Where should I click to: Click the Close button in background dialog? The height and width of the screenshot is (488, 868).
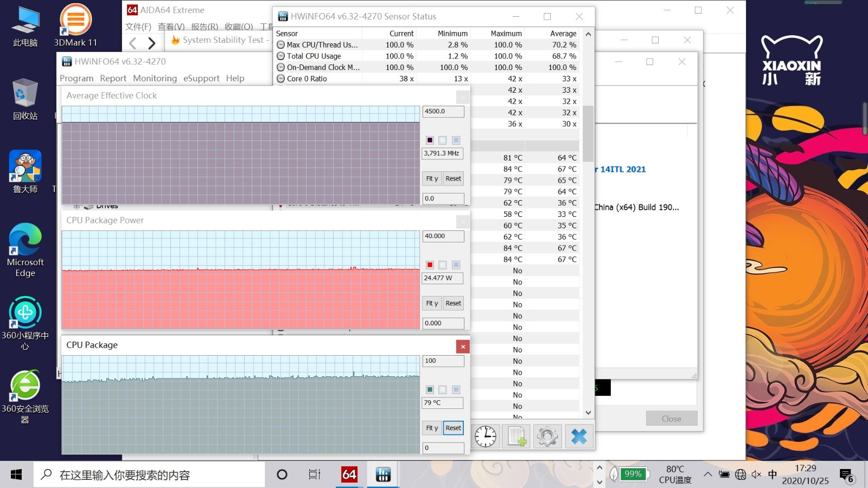pos(671,419)
